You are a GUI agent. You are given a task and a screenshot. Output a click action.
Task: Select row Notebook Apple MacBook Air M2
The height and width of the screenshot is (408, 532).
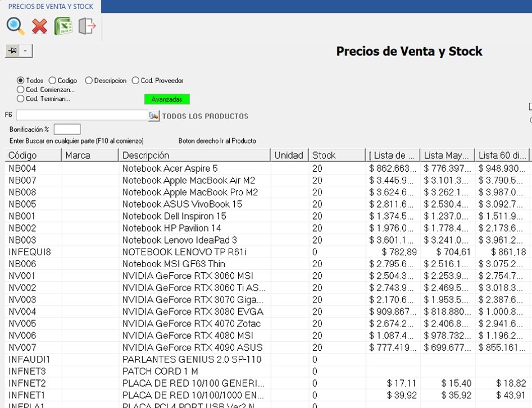point(267,180)
